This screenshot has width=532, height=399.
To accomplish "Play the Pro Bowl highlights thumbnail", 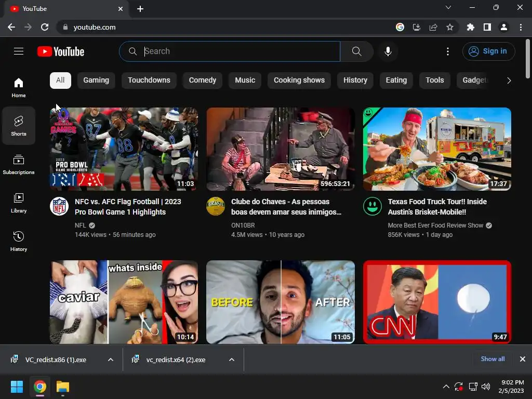I will 124,149.
